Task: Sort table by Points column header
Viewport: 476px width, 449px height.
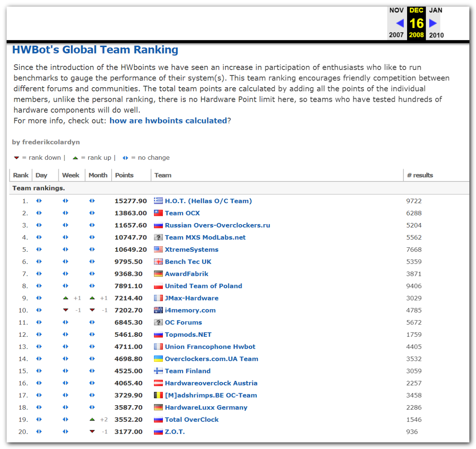Action: pos(124,175)
